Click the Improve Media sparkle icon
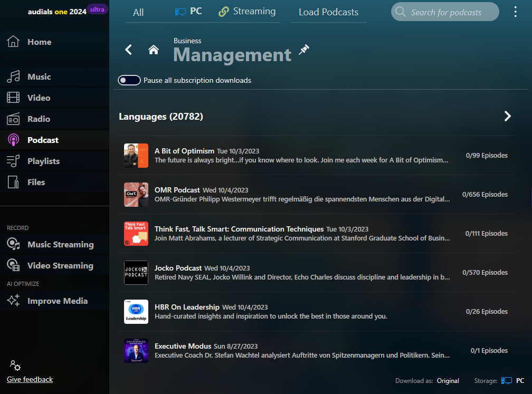Screen dimensions: 532x394 click(13, 301)
